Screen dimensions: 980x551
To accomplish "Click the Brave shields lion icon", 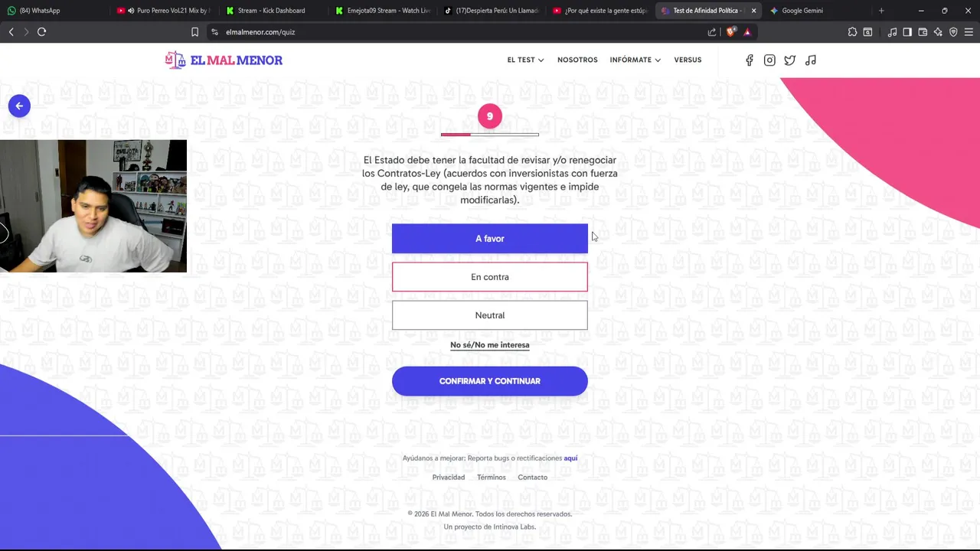I will [x=730, y=32].
